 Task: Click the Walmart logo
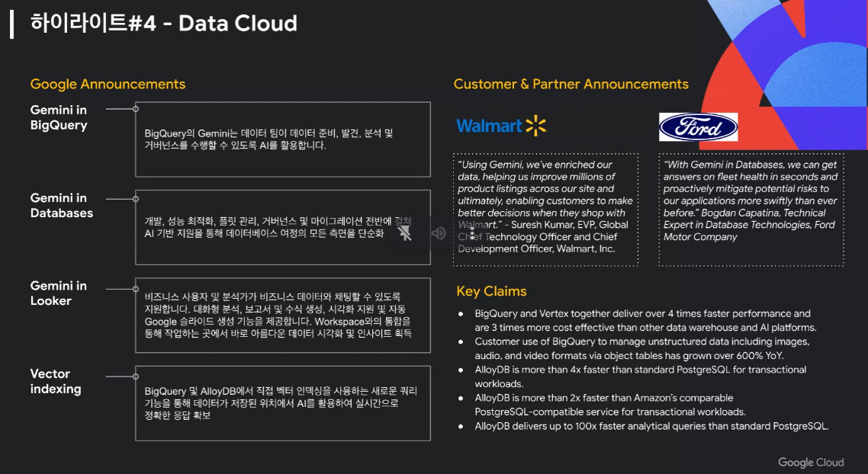(502, 126)
